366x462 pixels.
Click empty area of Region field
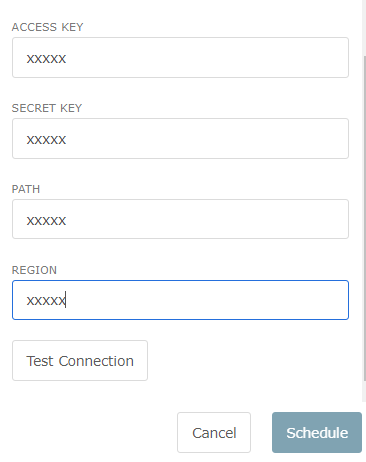click(x=207, y=300)
